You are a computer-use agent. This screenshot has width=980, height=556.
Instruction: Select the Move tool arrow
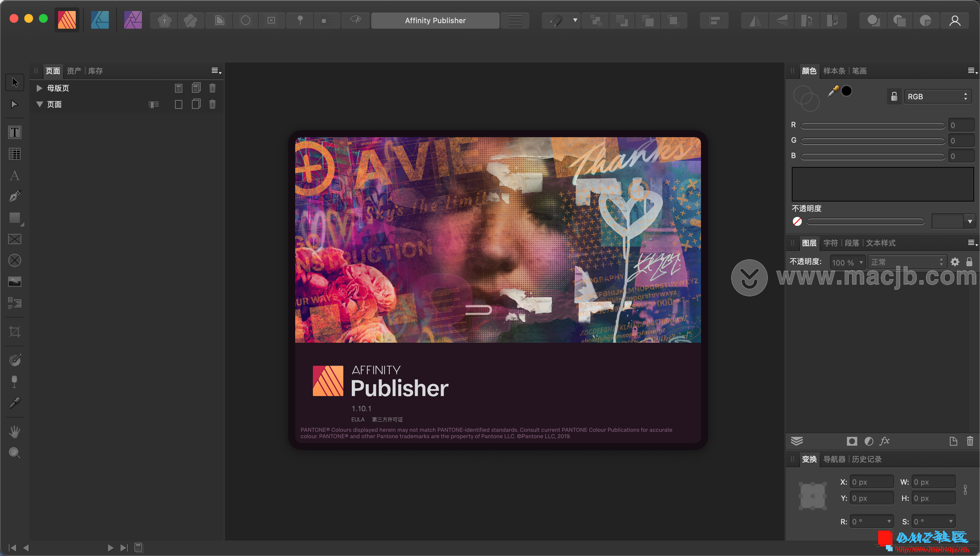pyautogui.click(x=14, y=82)
